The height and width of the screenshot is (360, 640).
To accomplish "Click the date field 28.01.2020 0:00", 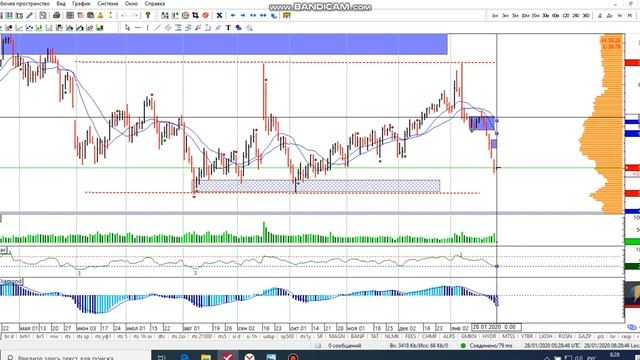I will [x=496, y=327].
